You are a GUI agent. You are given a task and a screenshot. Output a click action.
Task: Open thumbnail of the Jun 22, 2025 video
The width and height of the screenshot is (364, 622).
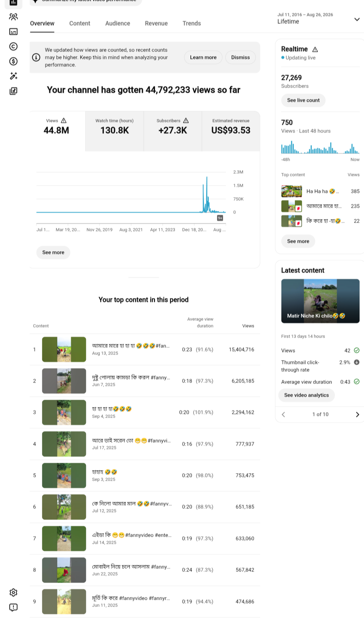click(64, 570)
